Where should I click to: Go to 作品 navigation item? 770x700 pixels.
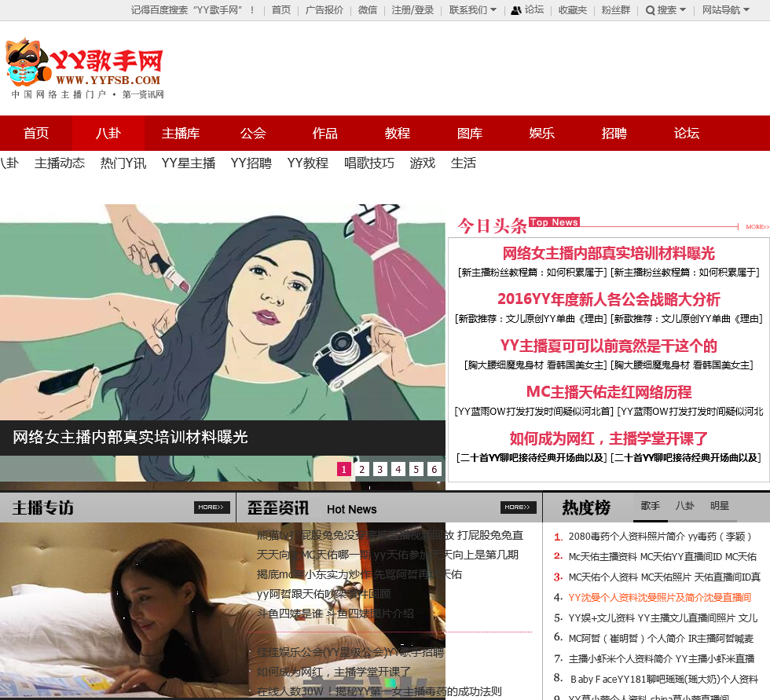(325, 133)
